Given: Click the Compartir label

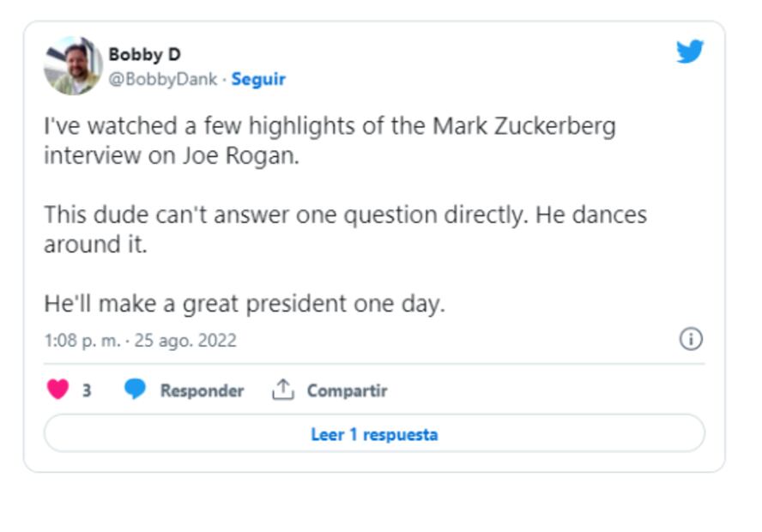Looking at the screenshot, I should click(x=347, y=390).
